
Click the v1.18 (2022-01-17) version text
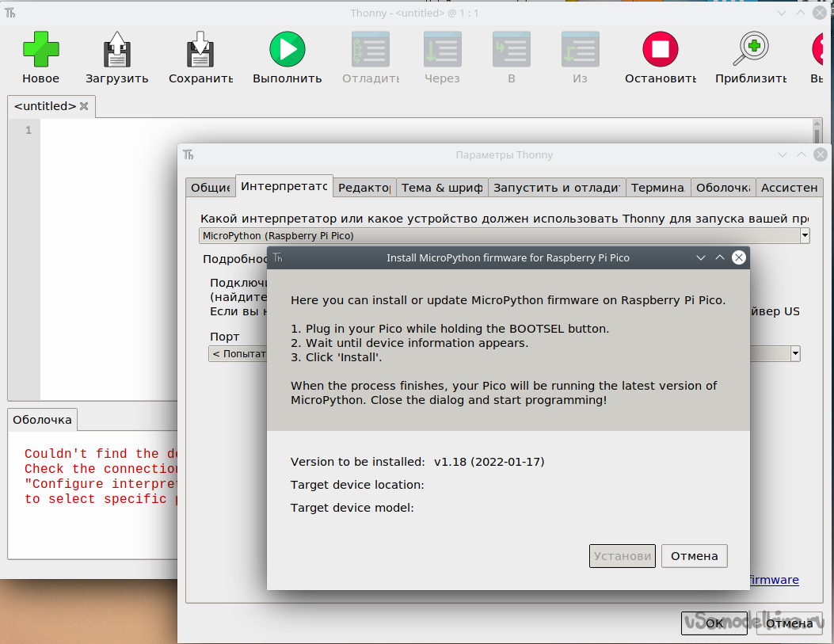pos(489,462)
